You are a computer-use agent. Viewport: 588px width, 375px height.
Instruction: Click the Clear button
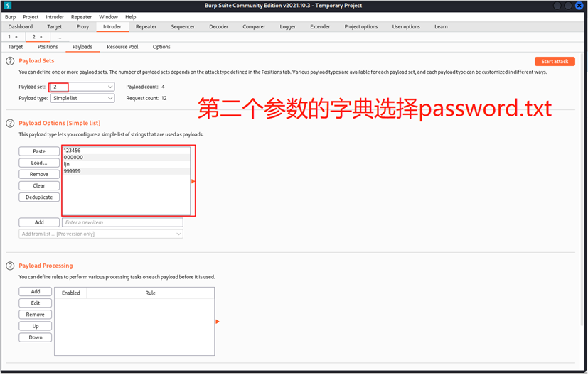pyautogui.click(x=39, y=186)
